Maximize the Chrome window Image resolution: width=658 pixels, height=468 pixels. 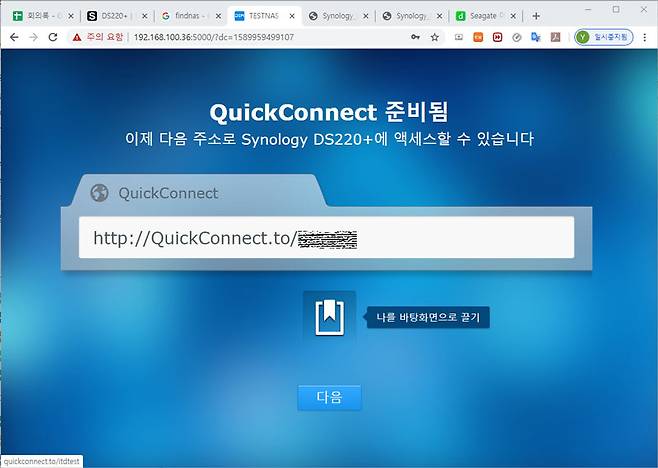point(616,9)
